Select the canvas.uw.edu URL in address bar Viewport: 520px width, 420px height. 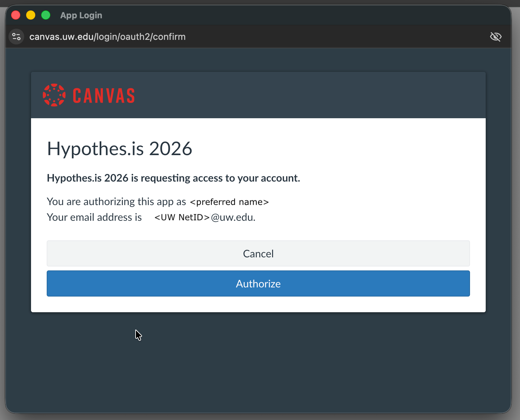pyautogui.click(x=107, y=37)
